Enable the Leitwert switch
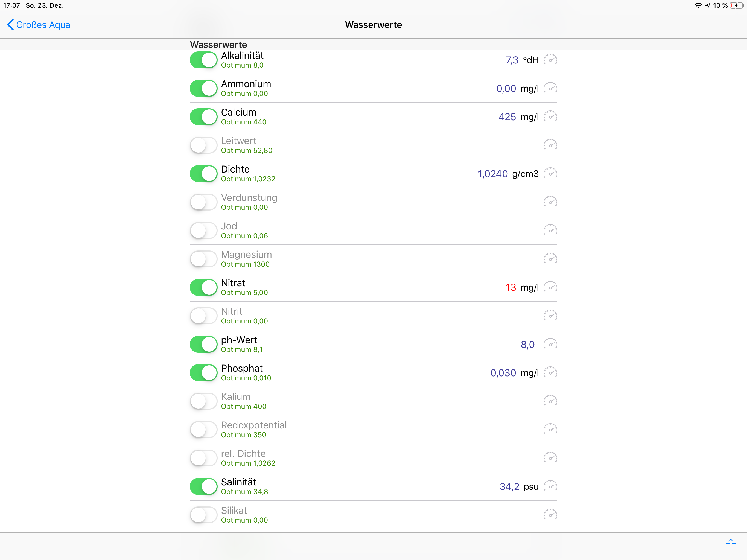747x560 pixels. (x=204, y=145)
